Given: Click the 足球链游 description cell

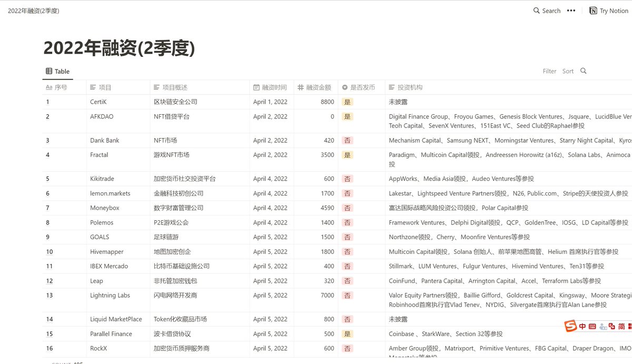Looking at the screenshot, I should (x=200, y=237).
